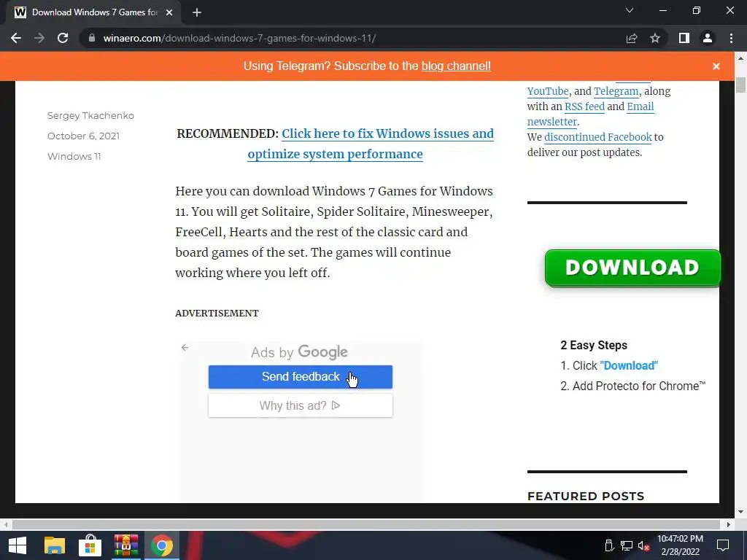This screenshot has height=560, width=747.
Task: Click the October 6, 2021 date link
Action: (83, 136)
